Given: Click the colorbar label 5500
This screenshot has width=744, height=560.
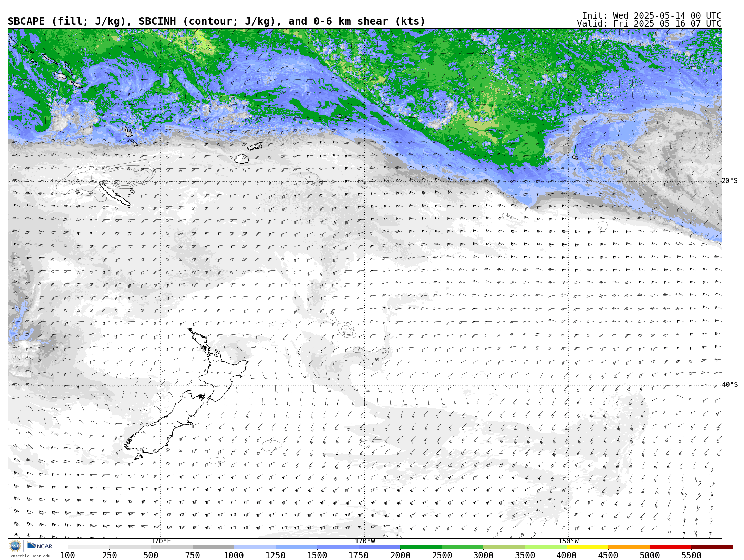Looking at the screenshot, I should coord(691,555).
